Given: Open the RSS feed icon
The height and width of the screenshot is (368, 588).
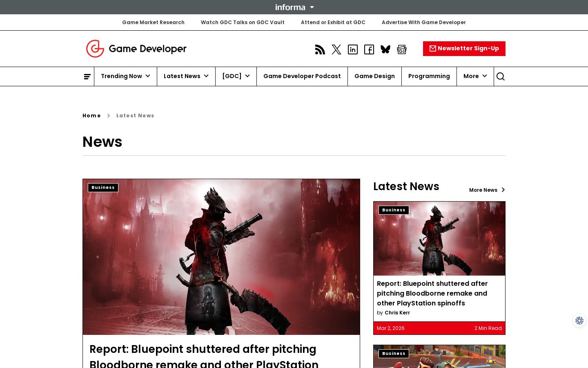Looking at the screenshot, I should [x=320, y=49].
